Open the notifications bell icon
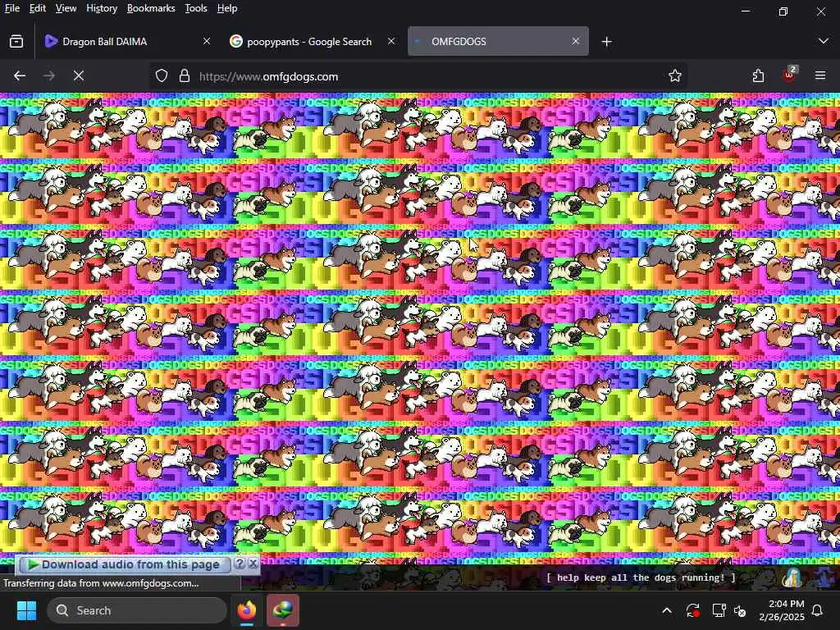 coord(818,610)
